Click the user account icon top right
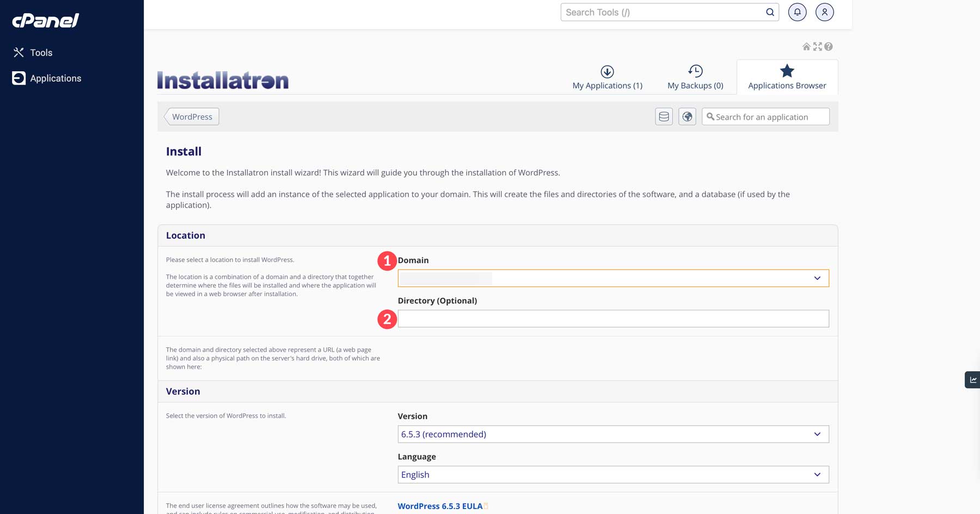 (824, 11)
